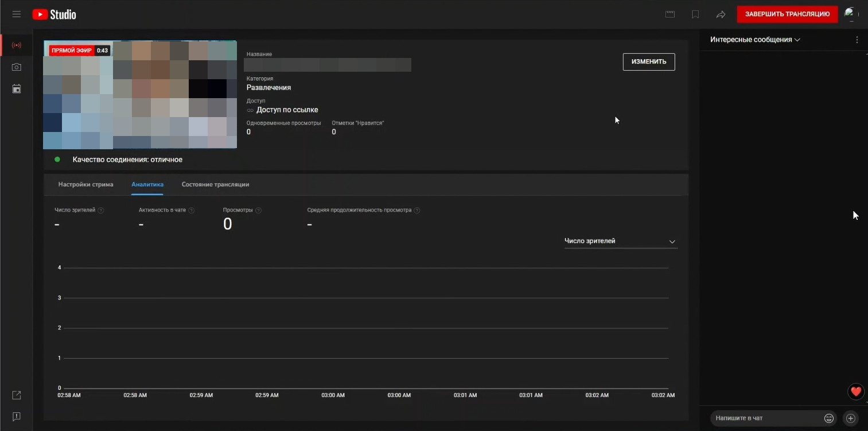Open the Число зрителей chart metric dropdown

coord(621,241)
